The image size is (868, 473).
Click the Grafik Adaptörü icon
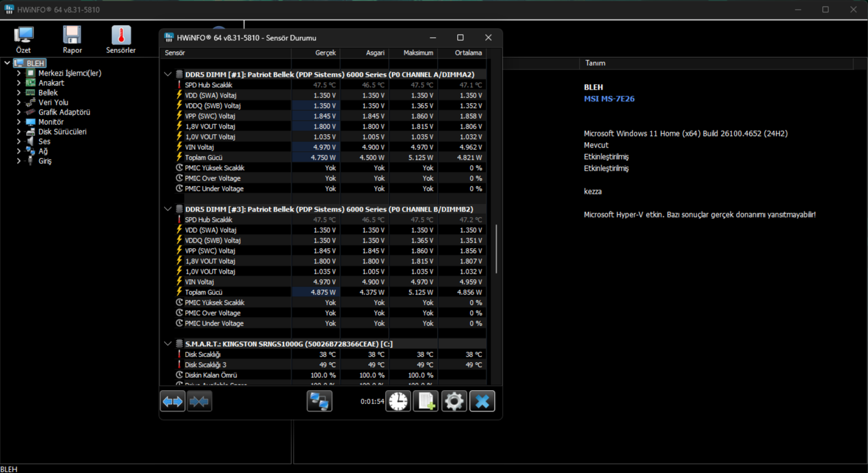[30, 112]
